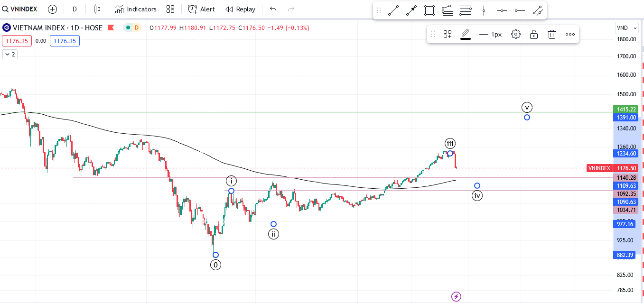Open symbol search for VNINDEX
The width and height of the screenshot is (644, 303).
[x=20, y=9]
